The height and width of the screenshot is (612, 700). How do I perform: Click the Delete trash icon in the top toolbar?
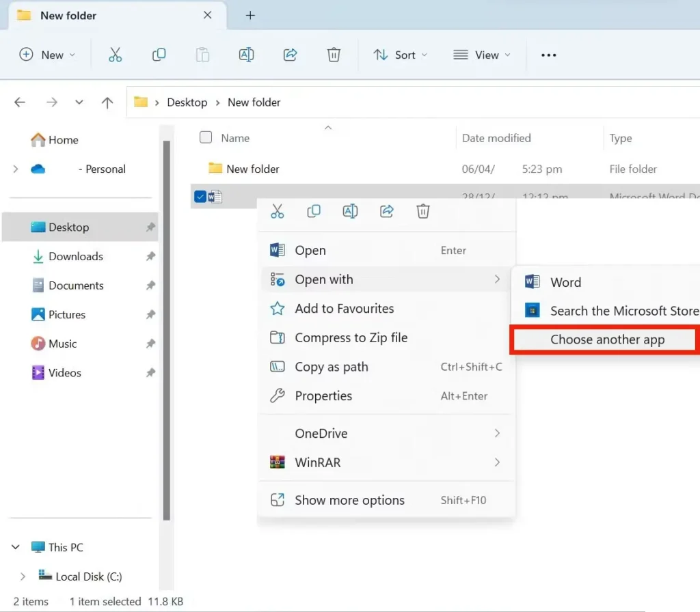point(334,55)
